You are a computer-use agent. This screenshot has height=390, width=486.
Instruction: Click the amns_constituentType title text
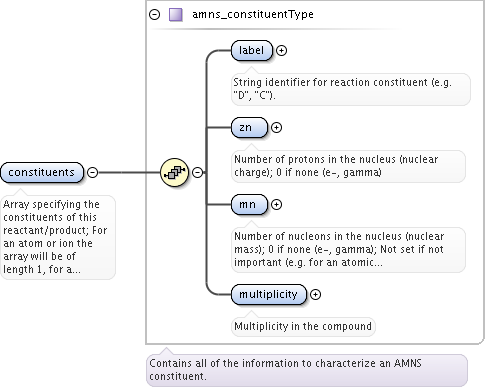tap(253, 14)
